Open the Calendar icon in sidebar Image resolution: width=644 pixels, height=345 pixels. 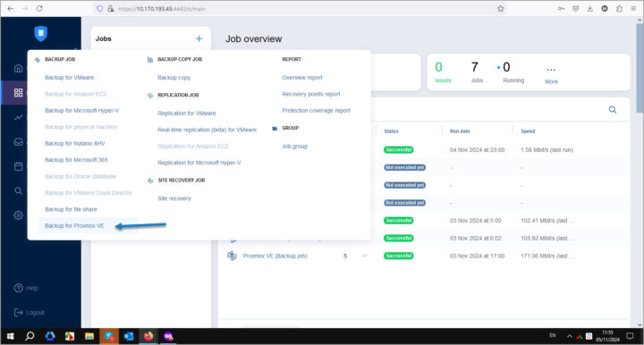pos(19,166)
